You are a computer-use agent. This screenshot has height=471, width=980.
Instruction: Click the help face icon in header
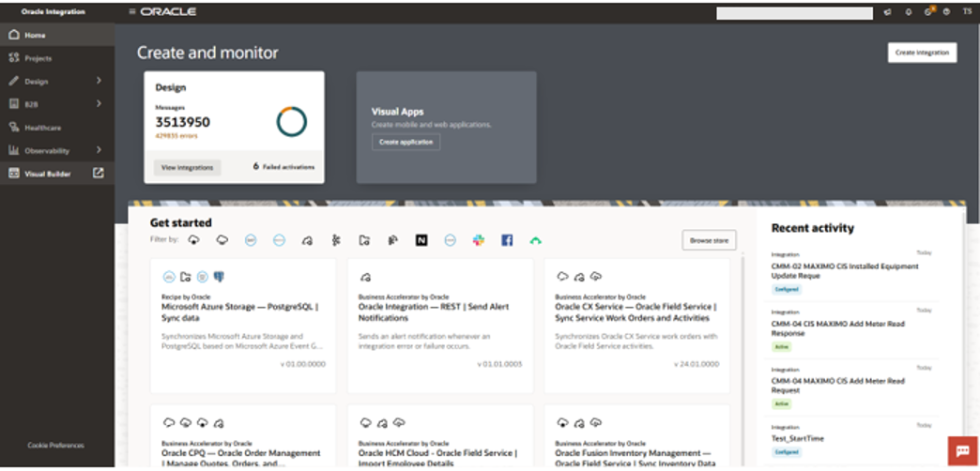click(x=946, y=12)
